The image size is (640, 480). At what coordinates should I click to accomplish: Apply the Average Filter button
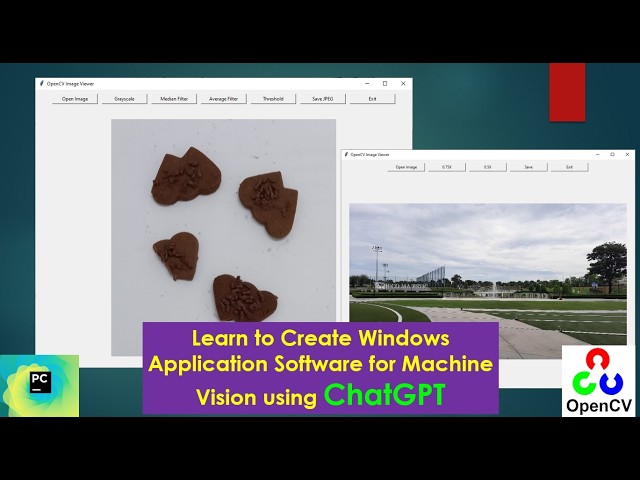point(224,99)
